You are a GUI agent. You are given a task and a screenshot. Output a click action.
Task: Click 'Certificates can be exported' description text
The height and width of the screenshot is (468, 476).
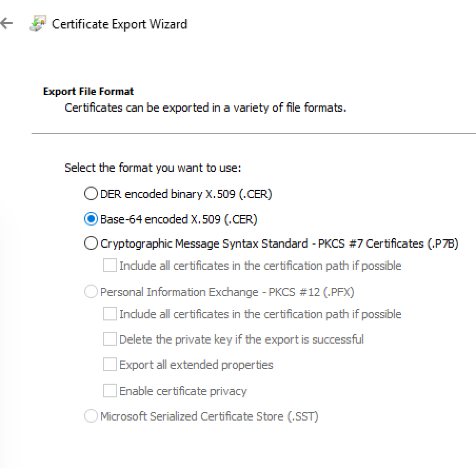205,108
